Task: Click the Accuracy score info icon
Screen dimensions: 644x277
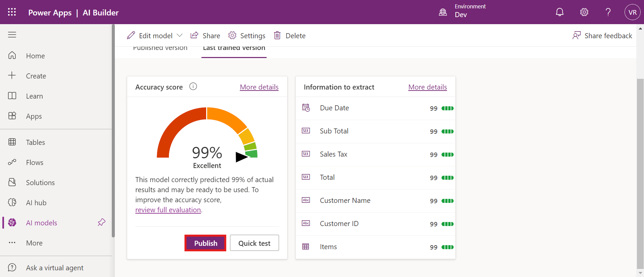Action: click(193, 87)
